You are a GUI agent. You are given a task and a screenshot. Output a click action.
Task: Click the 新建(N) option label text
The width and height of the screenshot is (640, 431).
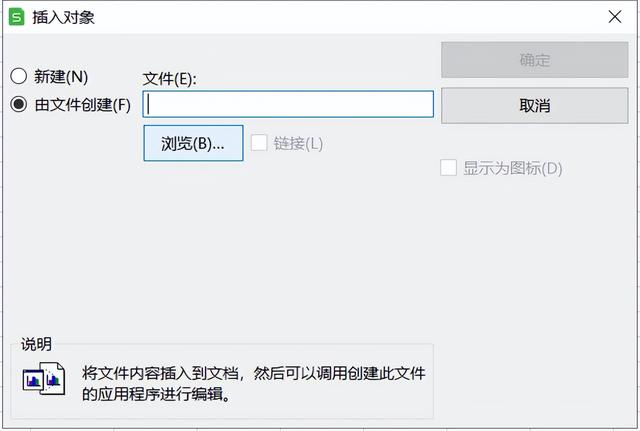[61, 77]
